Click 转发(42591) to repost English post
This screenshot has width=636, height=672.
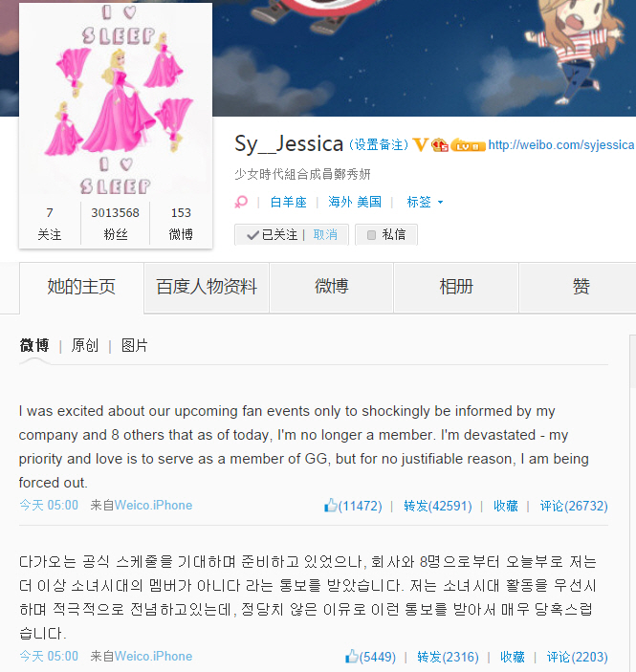coord(437,506)
